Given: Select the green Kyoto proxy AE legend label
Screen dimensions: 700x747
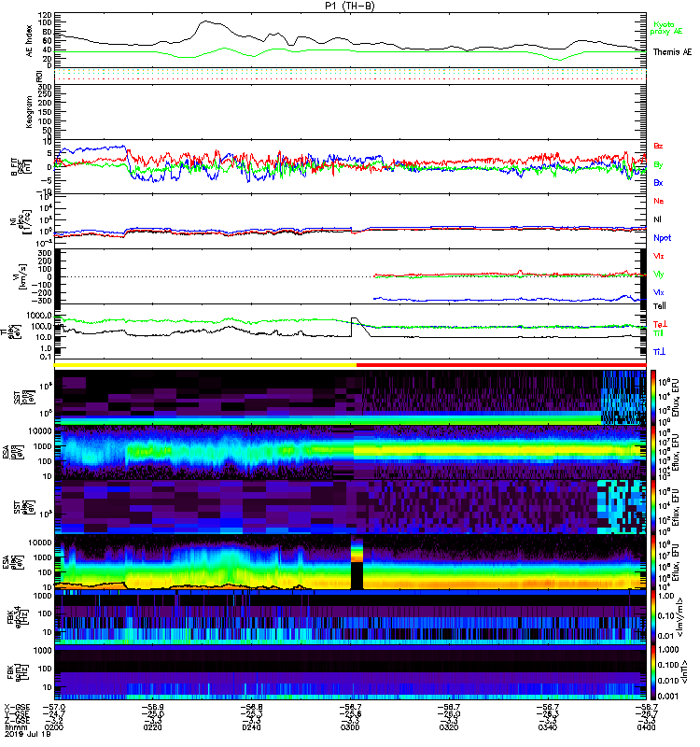Looking at the screenshot, I should pyautogui.click(x=665, y=28).
